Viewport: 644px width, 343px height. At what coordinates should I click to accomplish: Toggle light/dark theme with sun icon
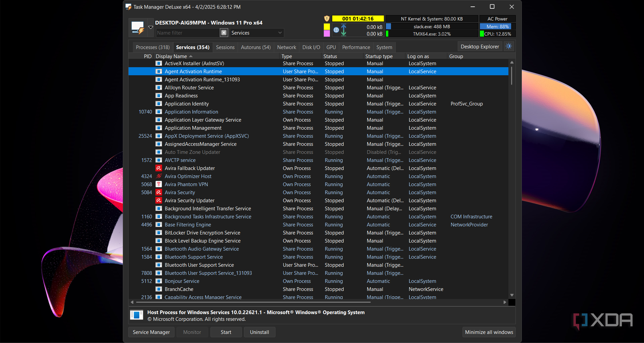509,46
